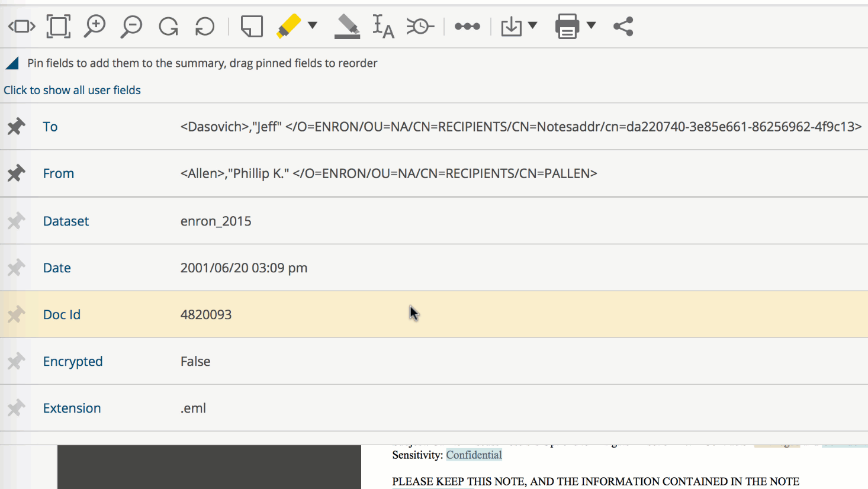
Task: Pin the Doc Id field
Action: (16, 314)
